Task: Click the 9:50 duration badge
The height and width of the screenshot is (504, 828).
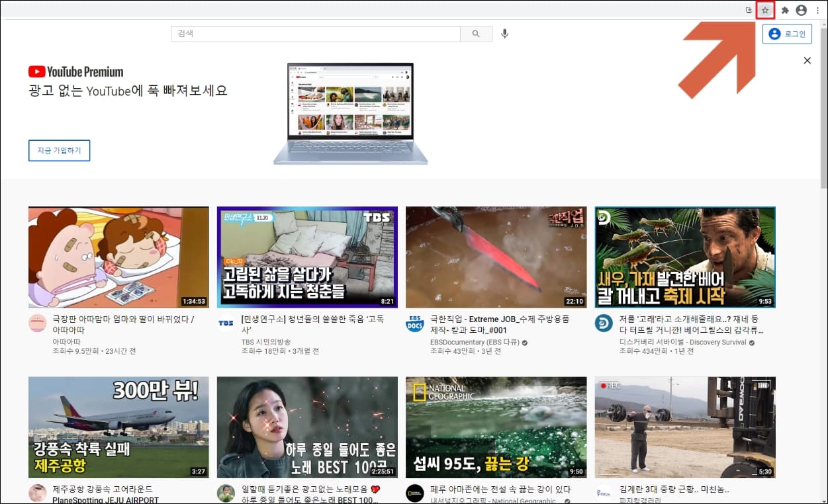Action: (576, 472)
